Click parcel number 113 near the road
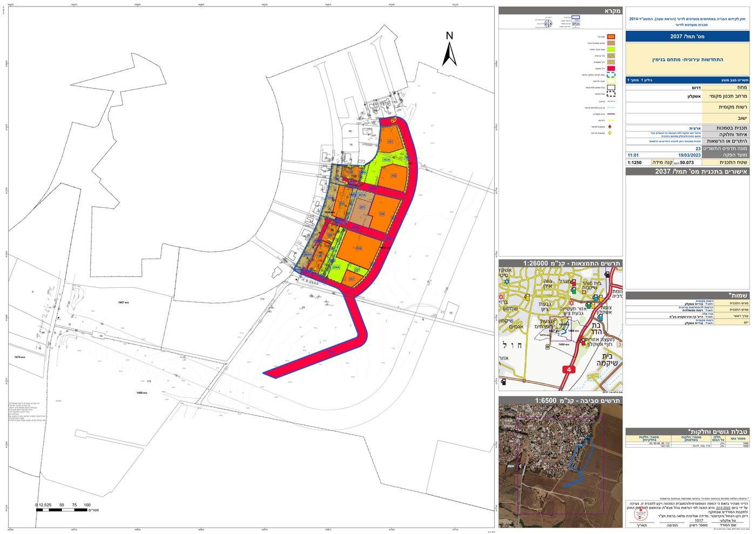Image resolution: width=756 pixels, height=534 pixels. pyautogui.click(x=262, y=299)
